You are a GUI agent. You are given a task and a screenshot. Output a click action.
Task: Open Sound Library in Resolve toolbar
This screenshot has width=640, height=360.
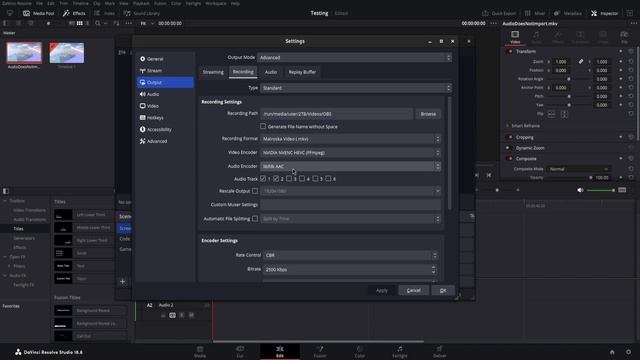coord(142,13)
